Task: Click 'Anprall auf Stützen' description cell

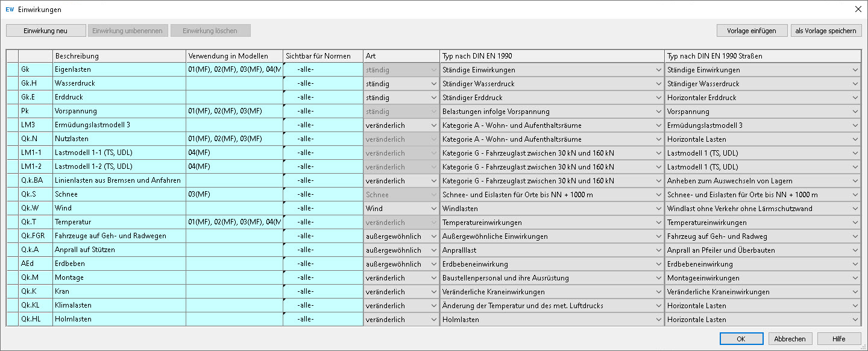Action: tap(119, 250)
